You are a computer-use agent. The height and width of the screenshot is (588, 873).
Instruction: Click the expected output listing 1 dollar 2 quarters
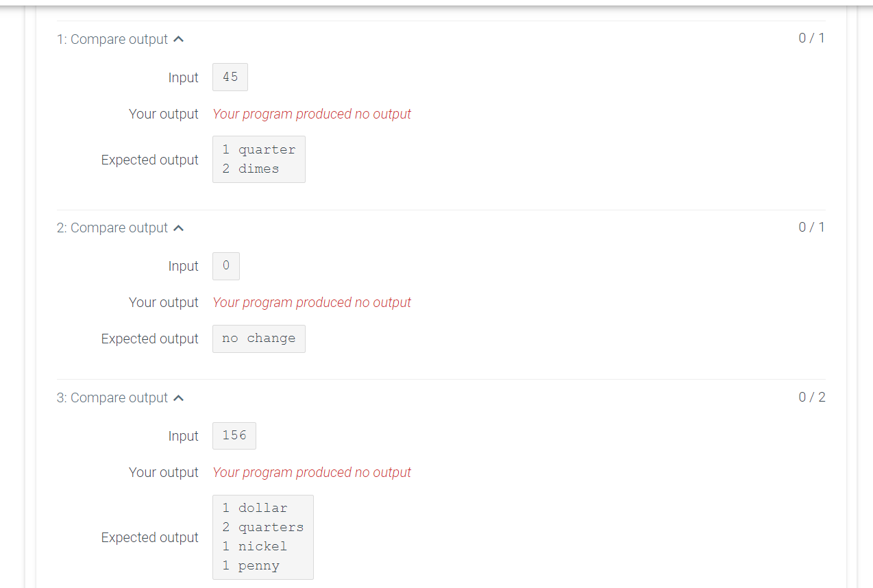(262, 537)
